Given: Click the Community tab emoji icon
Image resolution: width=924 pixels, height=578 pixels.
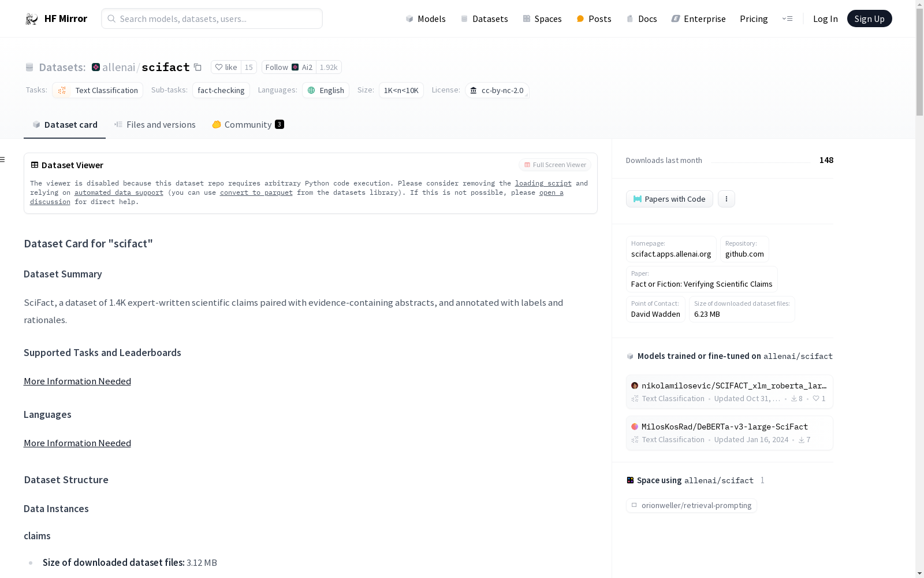Looking at the screenshot, I should (217, 124).
